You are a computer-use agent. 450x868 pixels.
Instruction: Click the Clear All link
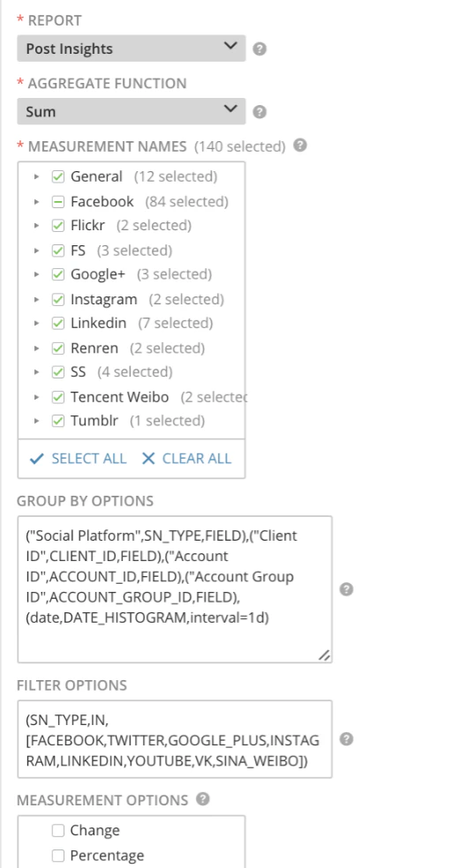(186, 459)
